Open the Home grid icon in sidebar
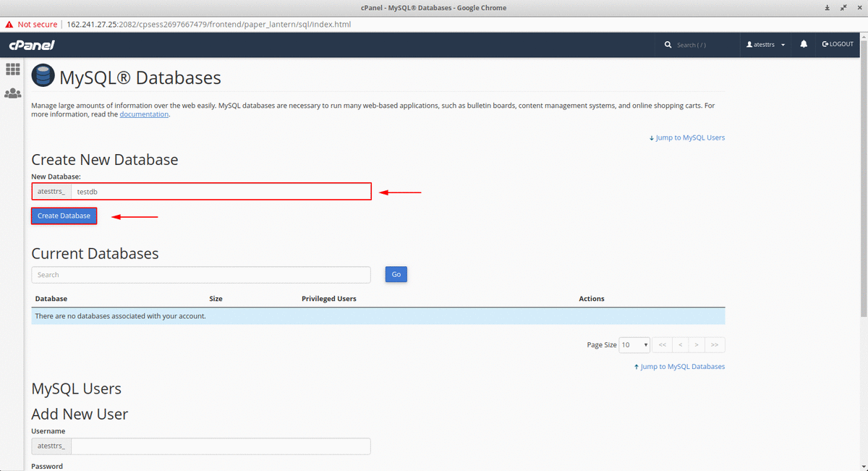 pyautogui.click(x=12, y=69)
